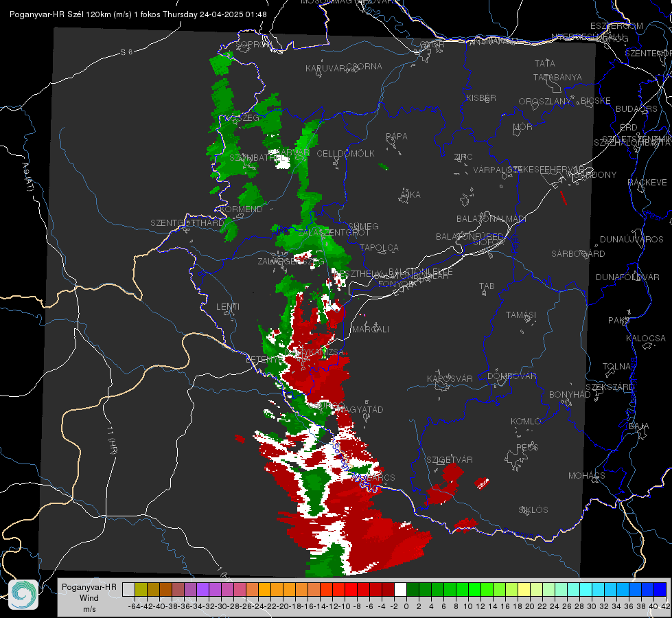The width and height of the screenshot is (672, 618).
Task: Click the KAPOSVAR city label
Action: click(450, 378)
